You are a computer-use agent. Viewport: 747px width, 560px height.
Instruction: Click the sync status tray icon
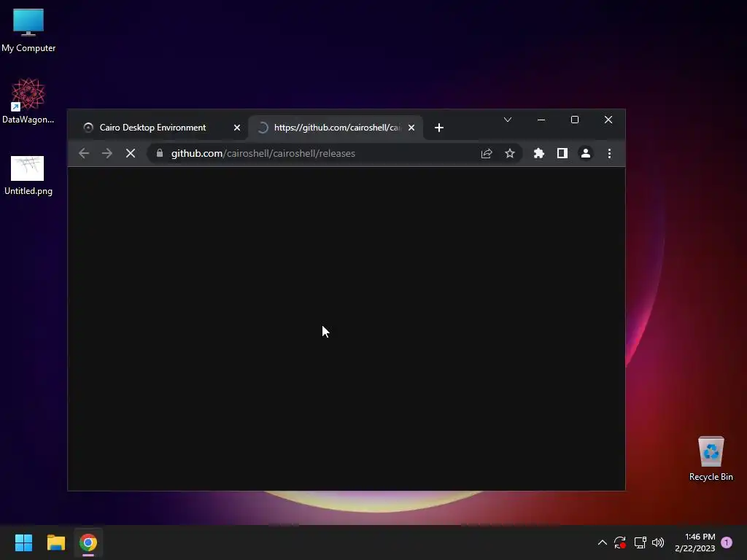click(620, 542)
